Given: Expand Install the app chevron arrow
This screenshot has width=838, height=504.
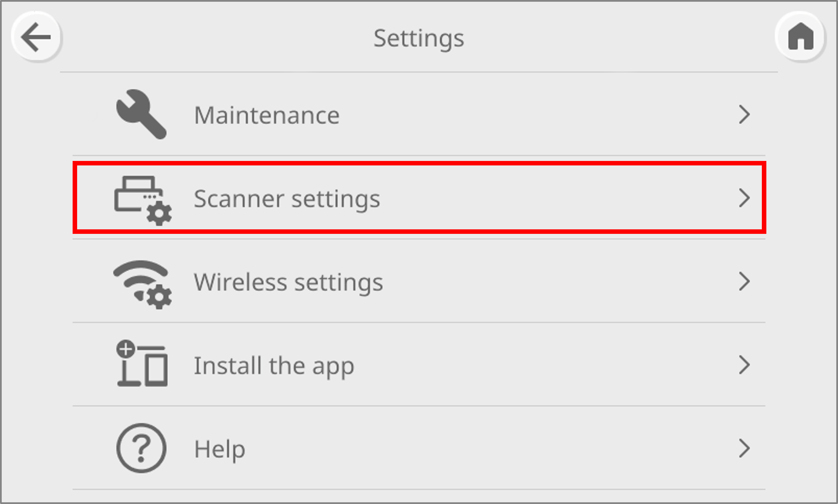Looking at the screenshot, I should click(744, 365).
